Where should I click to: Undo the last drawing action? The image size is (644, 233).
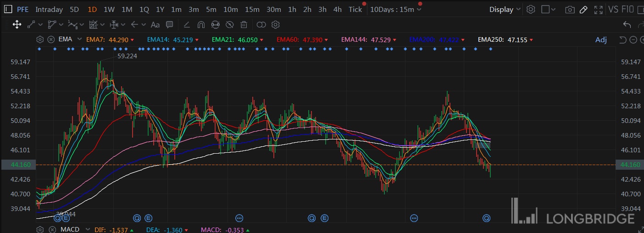tap(627, 25)
